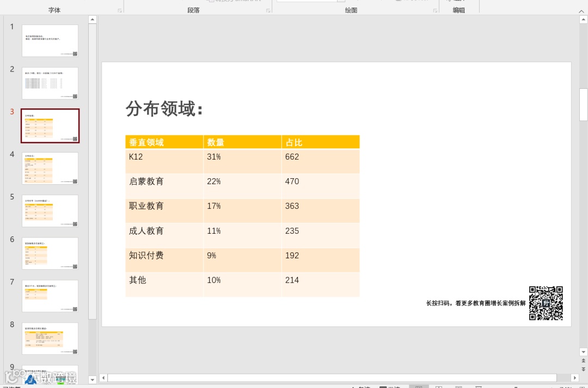Image resolution: width=588 pixels, height=388 pixels.
Task: Click the 知识付费 table cell
Action: (164, 260)
